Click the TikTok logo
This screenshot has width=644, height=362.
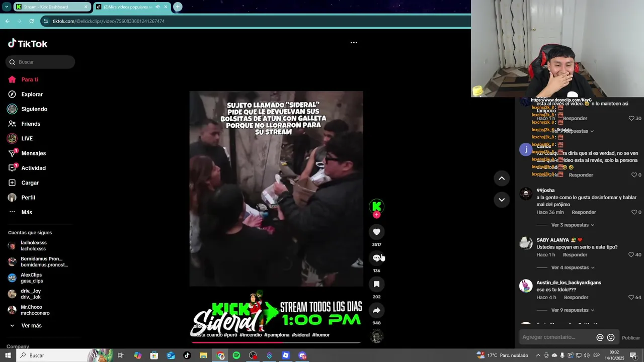(28, 44)
